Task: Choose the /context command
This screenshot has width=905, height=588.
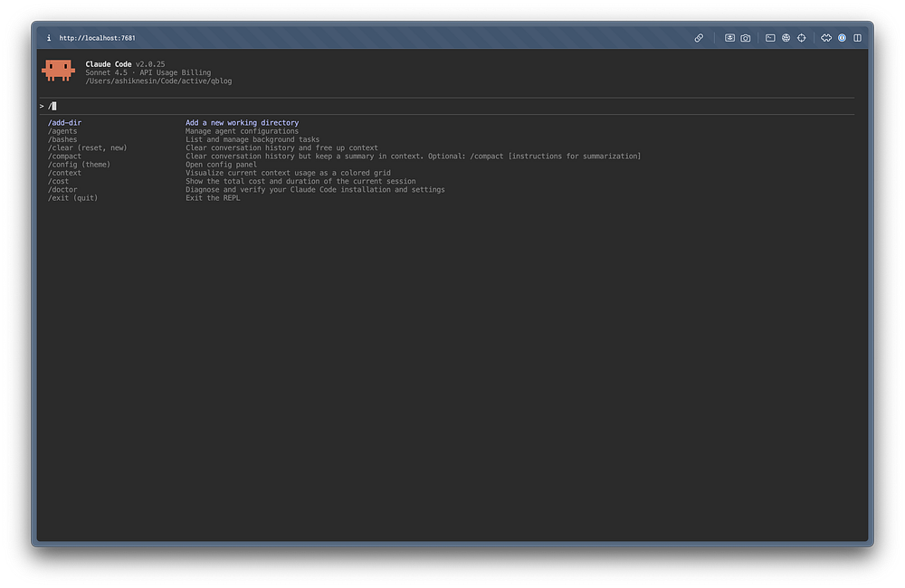Action: (x=64, y=173)
